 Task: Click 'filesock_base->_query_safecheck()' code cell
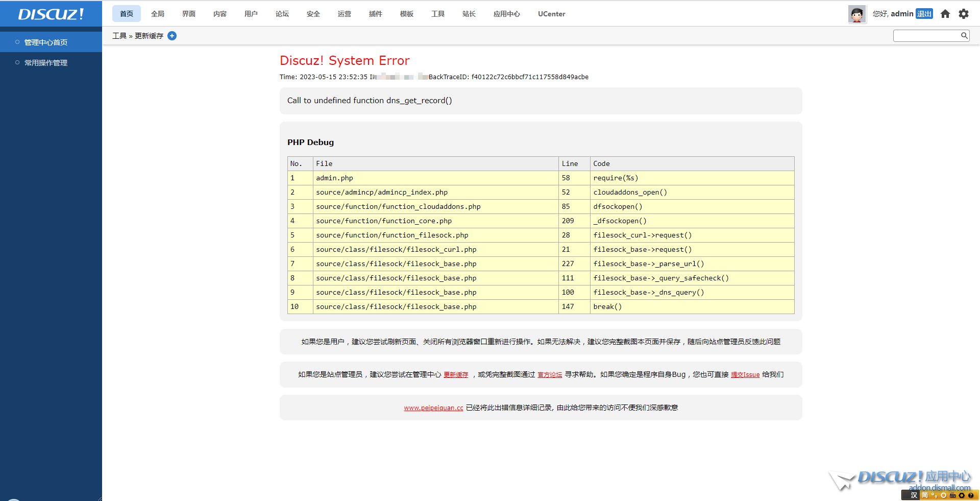tap(692, 278)
